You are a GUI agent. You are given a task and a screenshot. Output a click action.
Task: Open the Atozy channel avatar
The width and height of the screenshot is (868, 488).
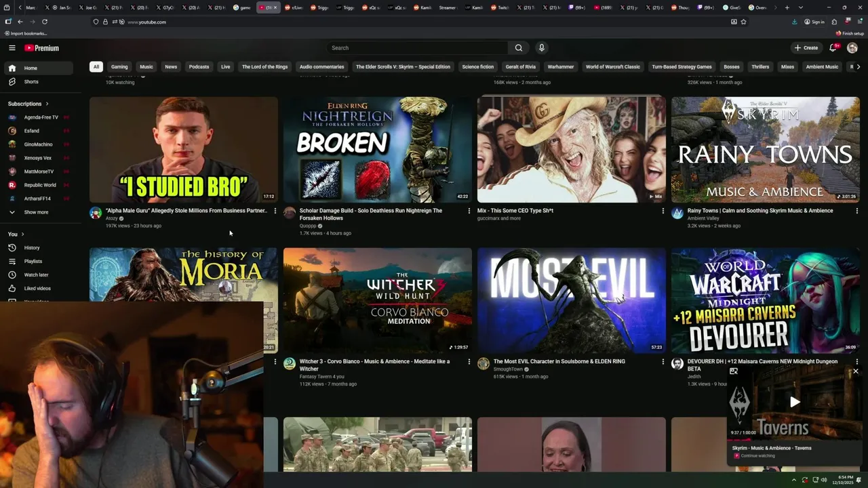coord(96,213)
